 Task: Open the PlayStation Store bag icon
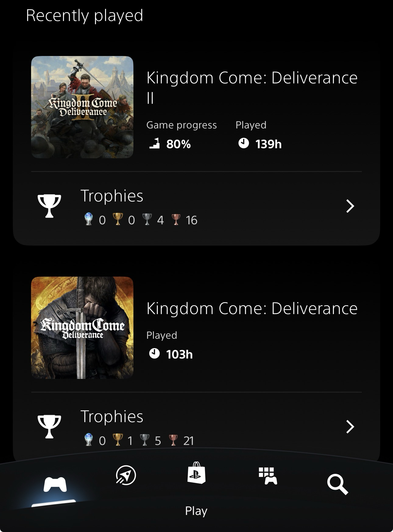point(196,473)
